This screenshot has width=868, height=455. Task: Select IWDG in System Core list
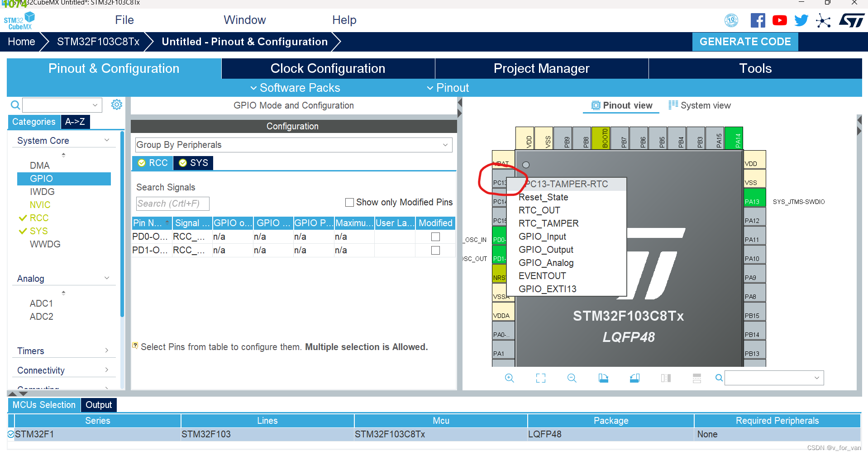pos(42,192)
